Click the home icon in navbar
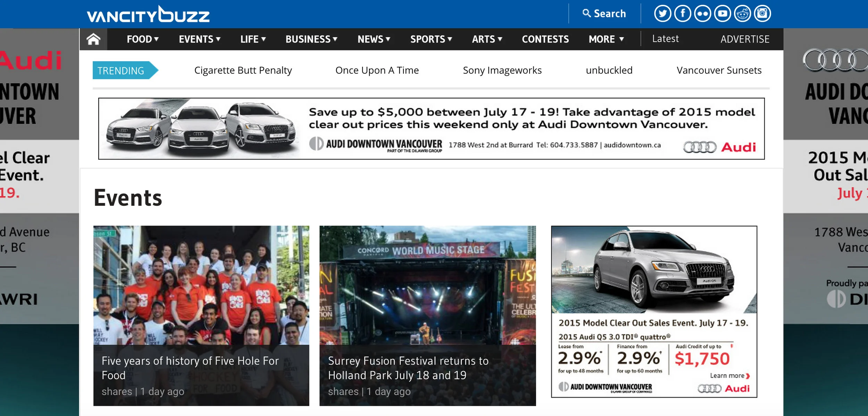 [x=93, y=39]
